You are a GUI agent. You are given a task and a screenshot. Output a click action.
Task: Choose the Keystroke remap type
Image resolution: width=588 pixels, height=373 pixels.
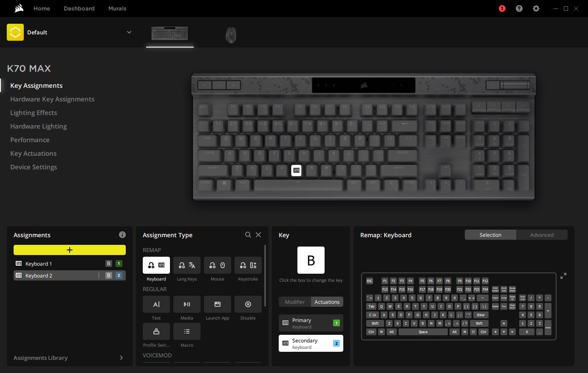(x=248, y=265)
